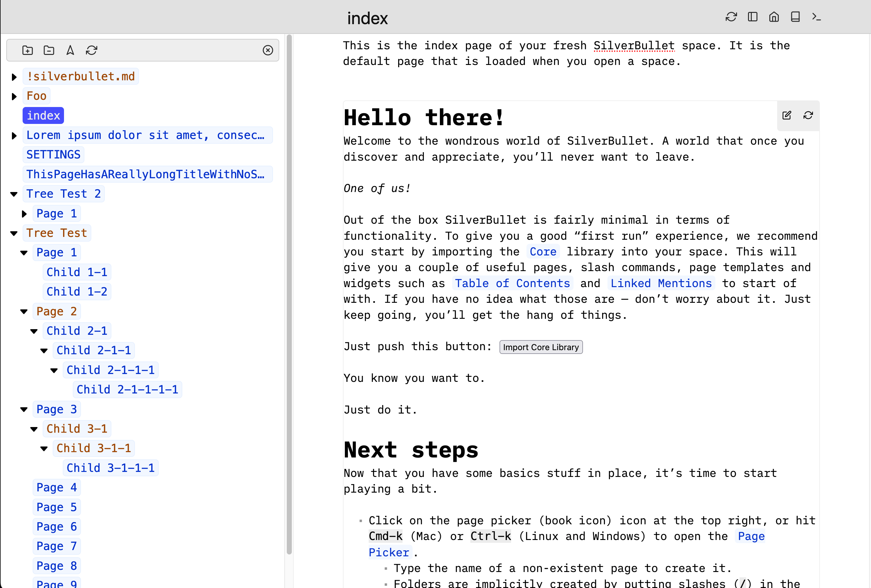Image resolution: width=871 pixels, height=588 pixels.
Task: Collapse all folders in tree view toolbar
Action: 49,50
